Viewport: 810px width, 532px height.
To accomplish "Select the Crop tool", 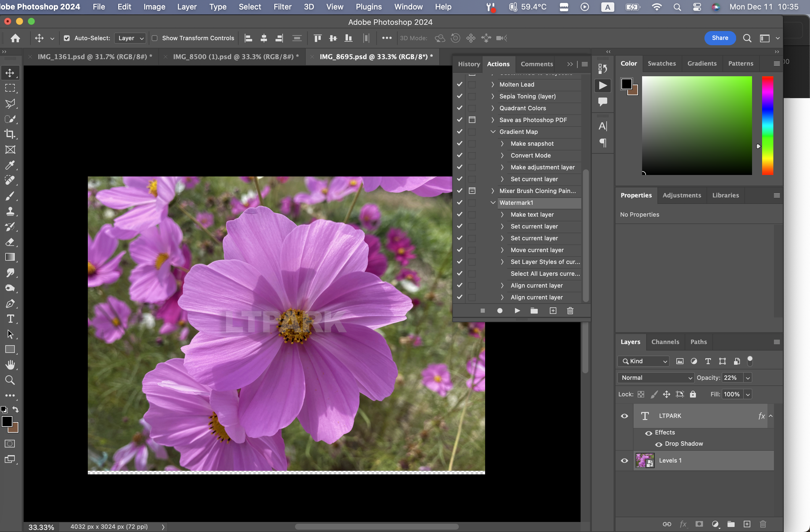I will 10,134.
